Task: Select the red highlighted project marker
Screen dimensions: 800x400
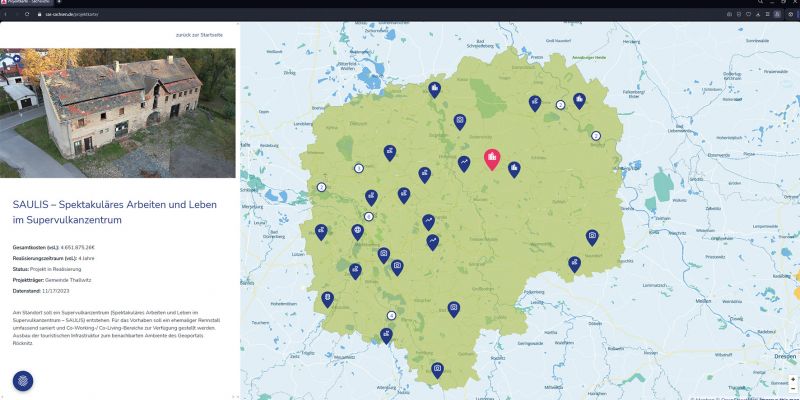Action: (491, 158)
